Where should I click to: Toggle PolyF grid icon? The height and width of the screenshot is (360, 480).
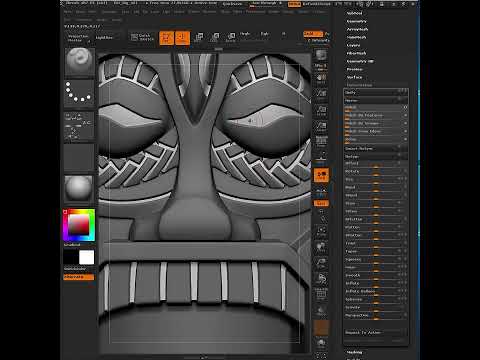(x=321, y=294)
